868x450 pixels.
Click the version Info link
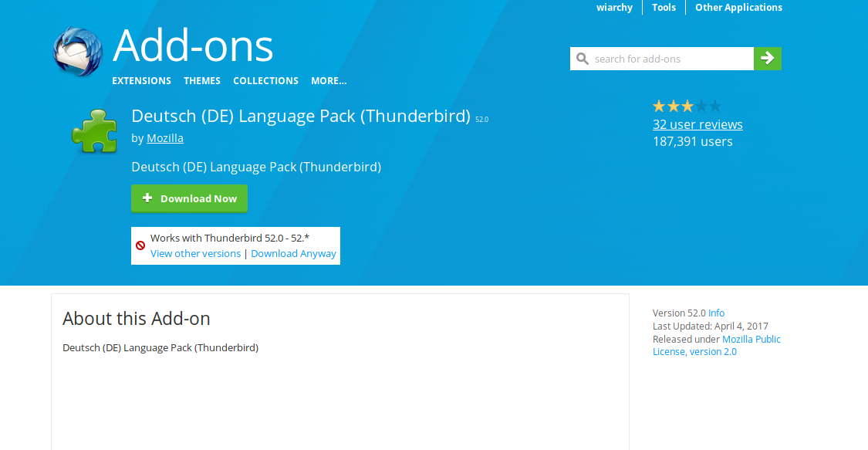pos(716,313)
